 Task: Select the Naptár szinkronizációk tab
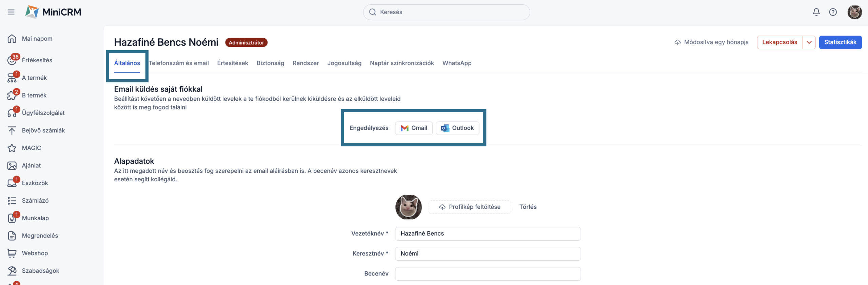pyautogui.click(x=402, y=63)
